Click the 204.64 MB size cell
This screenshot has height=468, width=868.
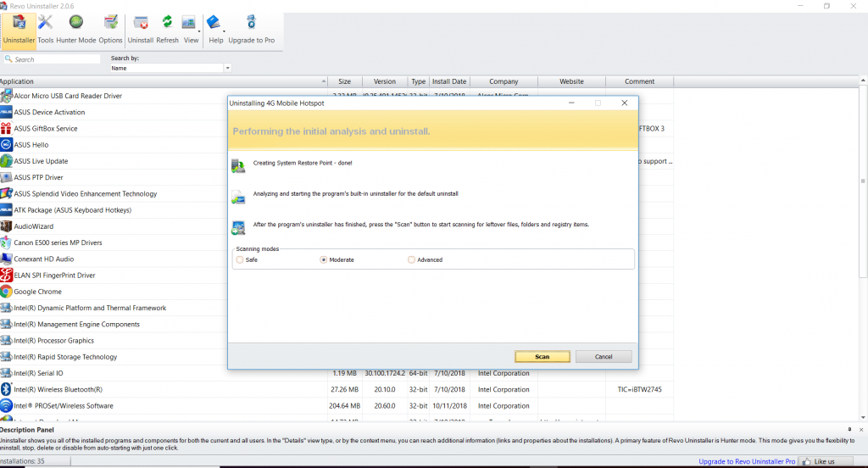[344, 406]
